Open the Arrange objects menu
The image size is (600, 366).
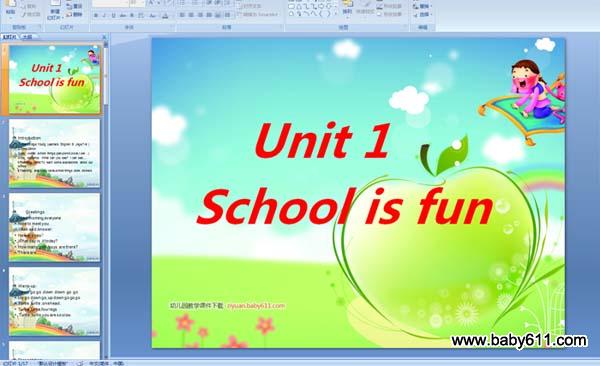pyautogui.click(x=347, y=9)
